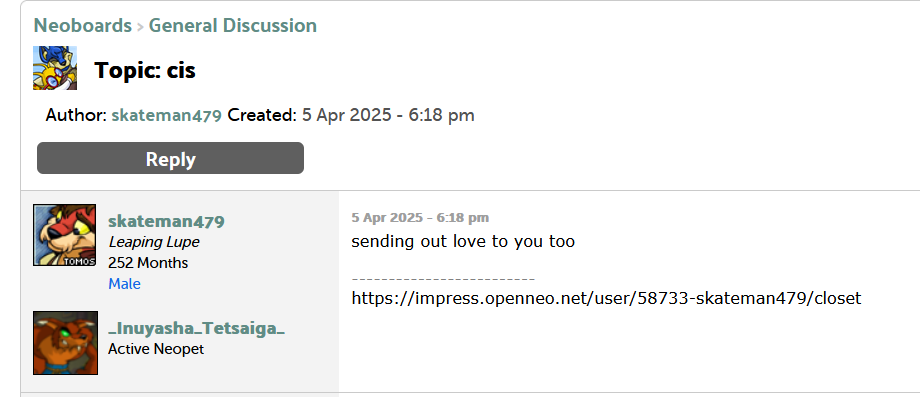Click the post timestamp 5 Apr 2025 - 6:18 pm
This screenshot has width=920, height=397.
point(420,218)
